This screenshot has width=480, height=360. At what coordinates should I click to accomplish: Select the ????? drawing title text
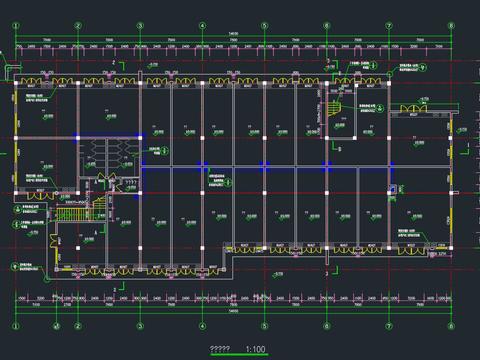(220, 349)
